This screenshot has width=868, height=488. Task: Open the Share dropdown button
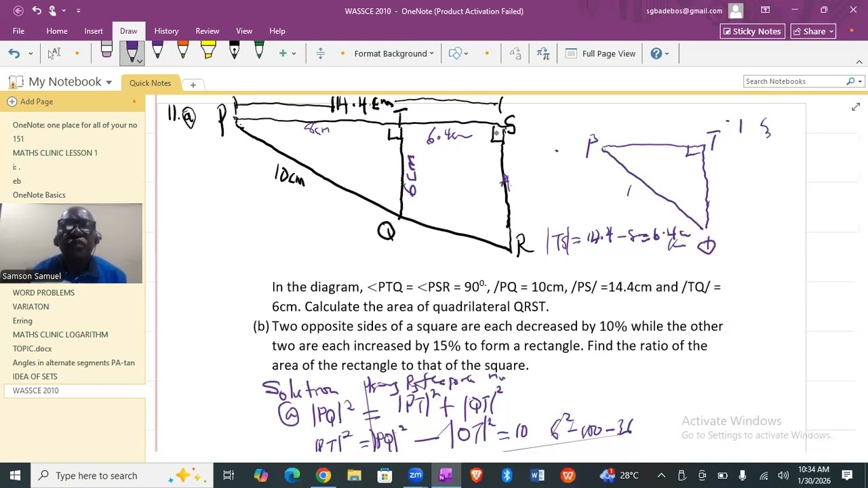pos(813,31)
